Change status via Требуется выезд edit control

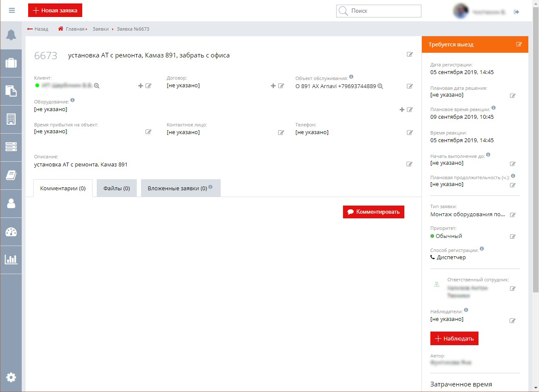tap(519, 44)
